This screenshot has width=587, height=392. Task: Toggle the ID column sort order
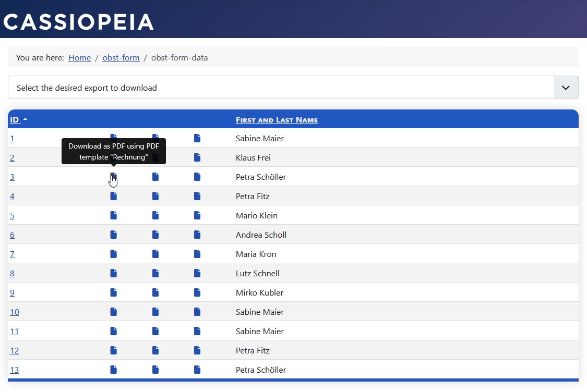14,119
